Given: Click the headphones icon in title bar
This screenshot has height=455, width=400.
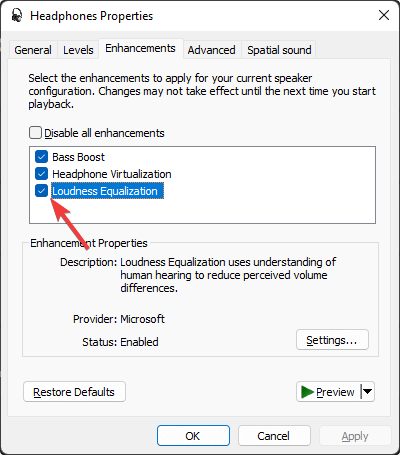Looking at the screenshot, I should coord(16,15).
